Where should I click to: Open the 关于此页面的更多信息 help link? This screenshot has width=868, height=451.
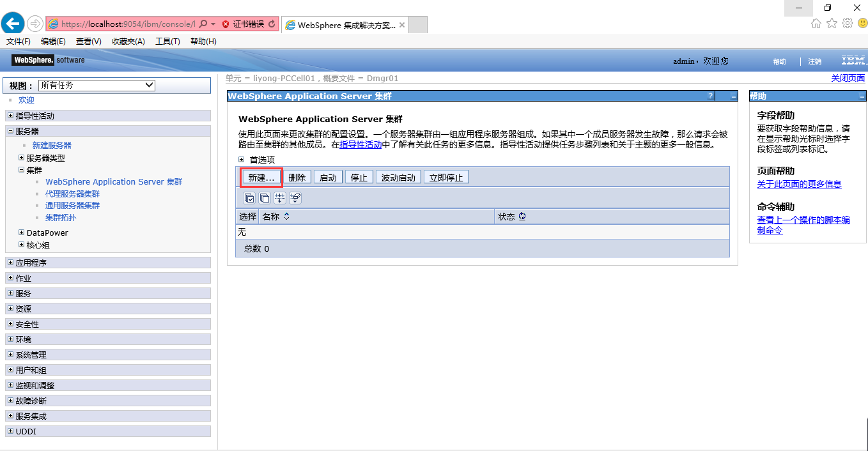click(x=799, y=184)
